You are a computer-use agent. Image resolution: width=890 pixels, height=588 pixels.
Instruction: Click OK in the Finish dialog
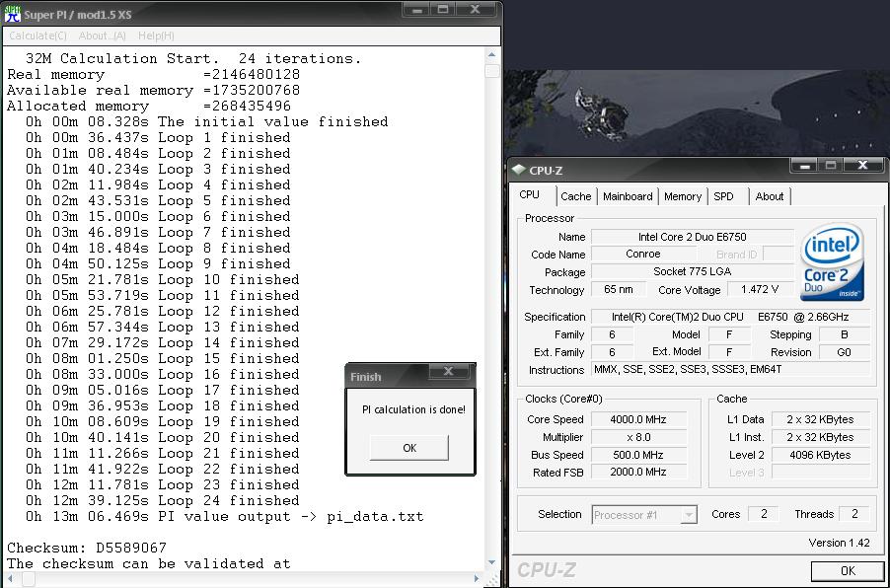click(409, 448)
